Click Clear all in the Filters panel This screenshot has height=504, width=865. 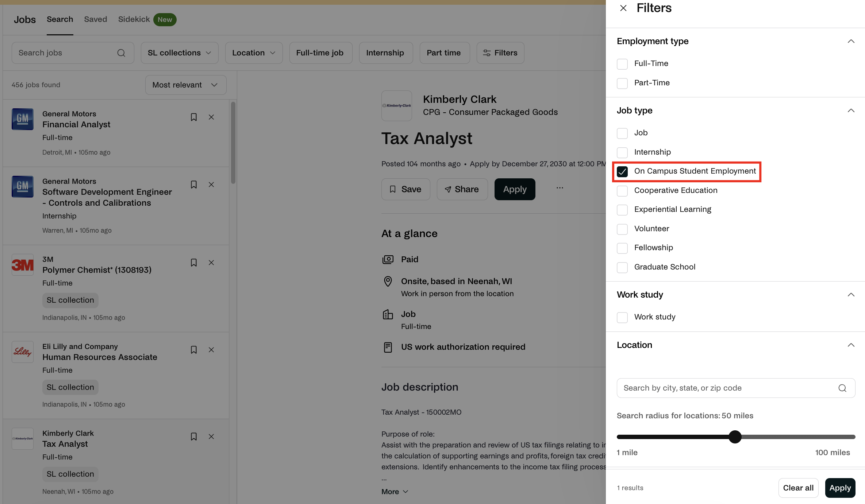point(798,488)
